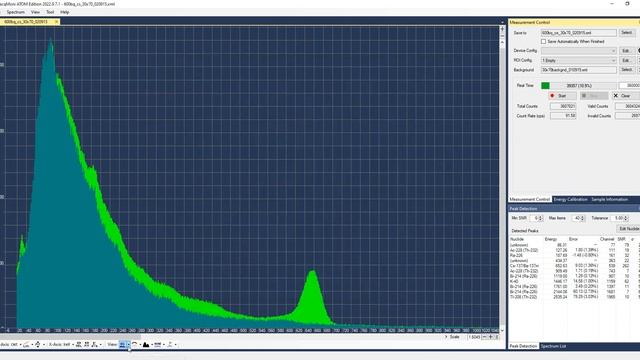Screen dimensions: 640x360
Task: Select the Peak Detection bottom tab
Action: (x=523, y=346)
